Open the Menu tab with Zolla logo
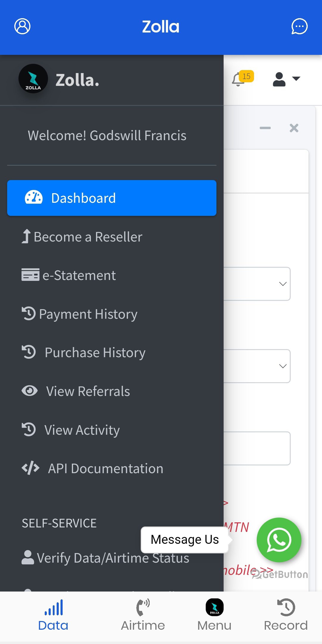Screen dimensions: 322x644 coord(214,615)
